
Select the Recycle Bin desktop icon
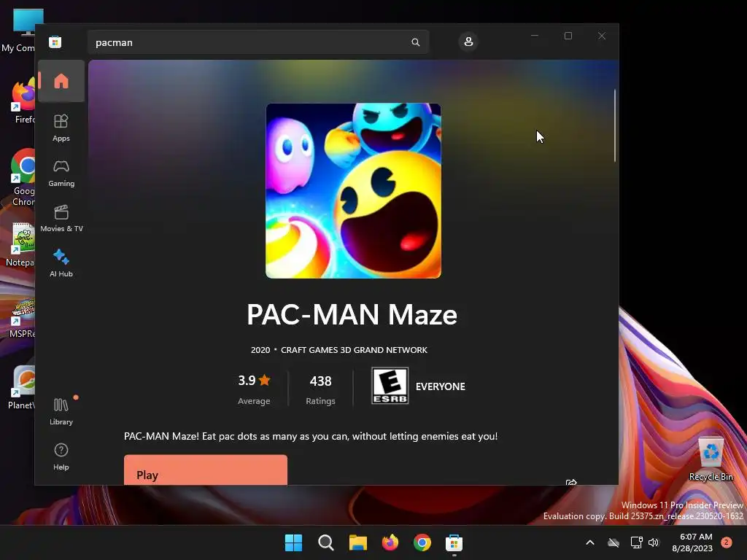[x=711, y=459]
